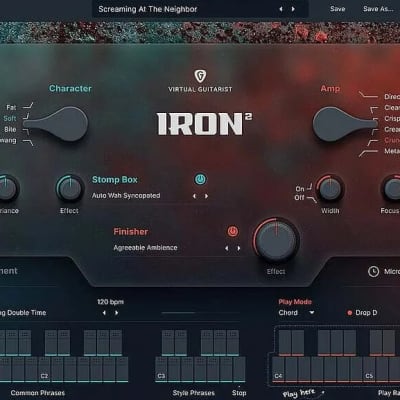Open the Play Mode Chord dropdown

(296, 313)
